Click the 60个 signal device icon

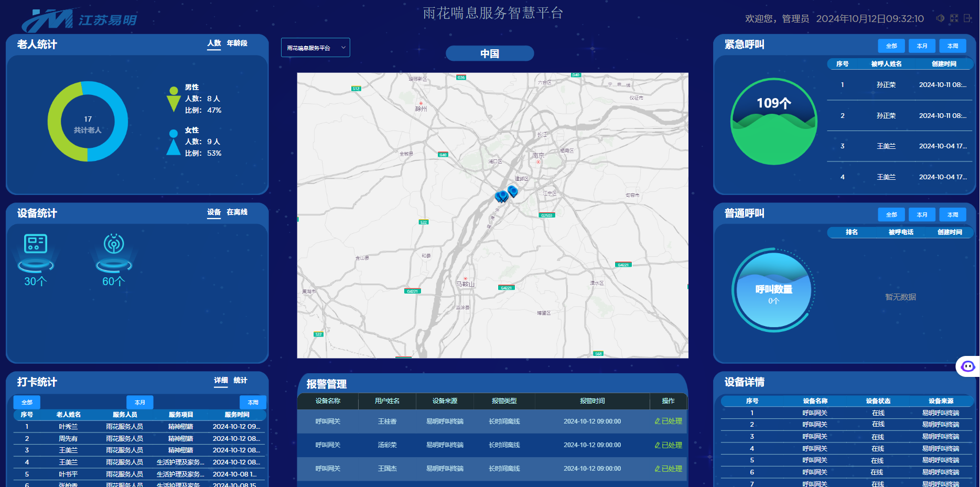coord(114,252)
